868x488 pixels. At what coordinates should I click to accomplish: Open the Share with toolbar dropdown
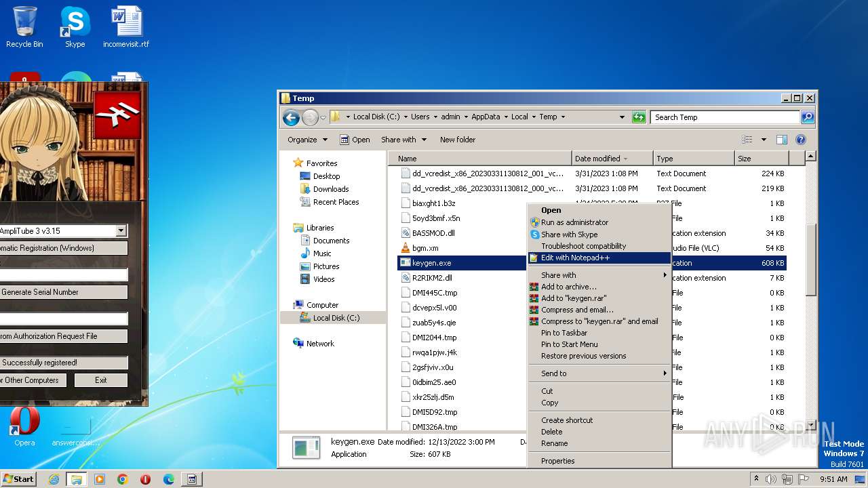404,140
